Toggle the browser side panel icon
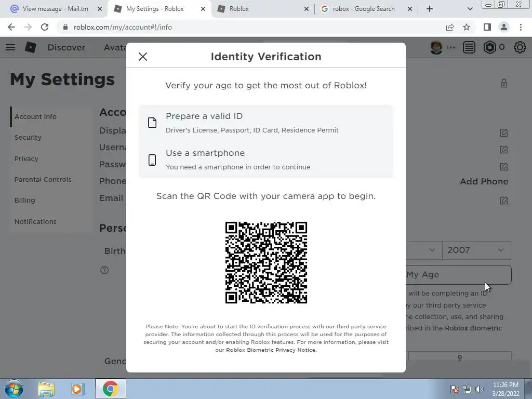This screenshot has width=532, height=399. [487, 27]
